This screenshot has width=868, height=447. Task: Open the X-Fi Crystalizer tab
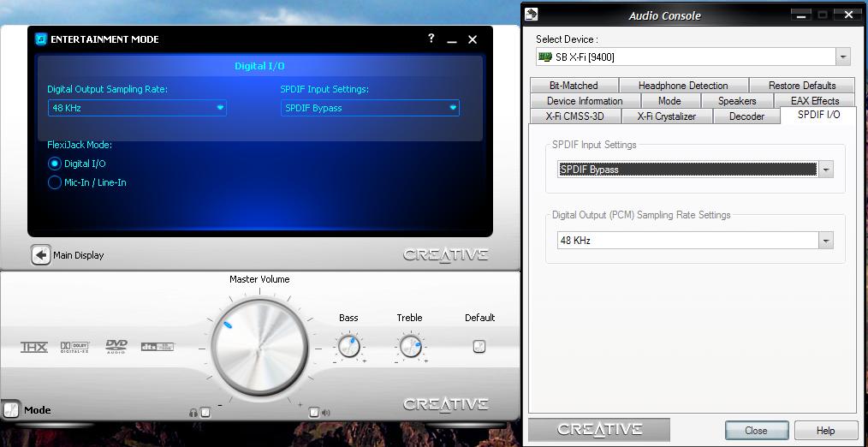pos(667,116)
